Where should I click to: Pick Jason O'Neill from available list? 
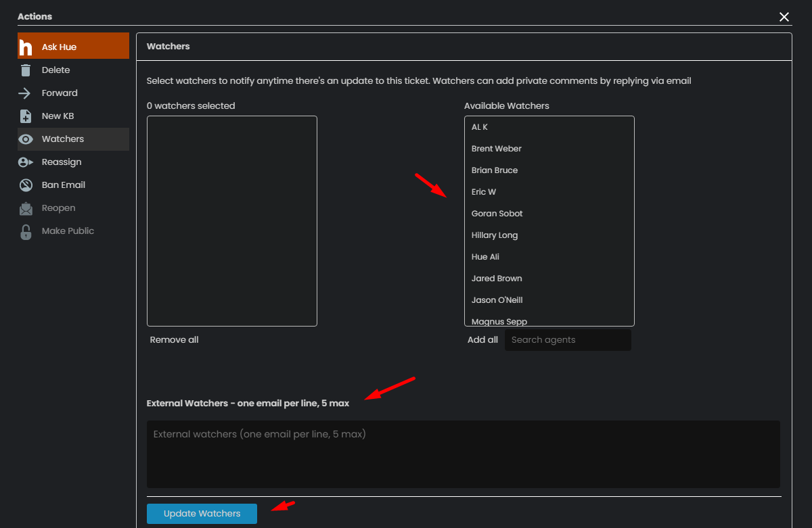point(497,300)
